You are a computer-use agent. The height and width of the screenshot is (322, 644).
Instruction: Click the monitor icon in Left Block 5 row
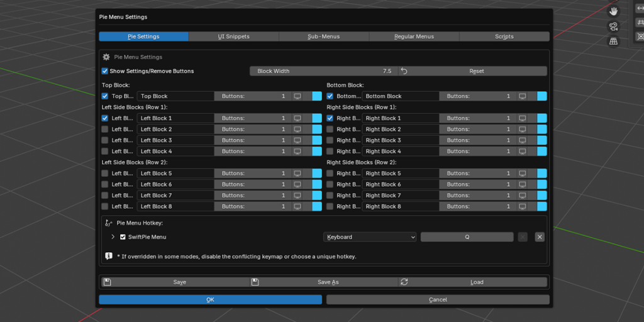click(297, 174)
